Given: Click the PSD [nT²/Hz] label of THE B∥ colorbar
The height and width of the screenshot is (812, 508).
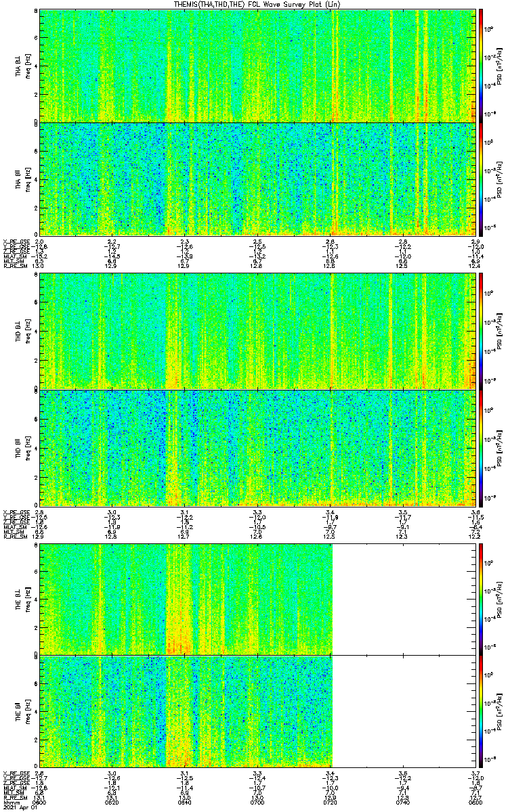Looking at the screenshot, I should [500, 711].
